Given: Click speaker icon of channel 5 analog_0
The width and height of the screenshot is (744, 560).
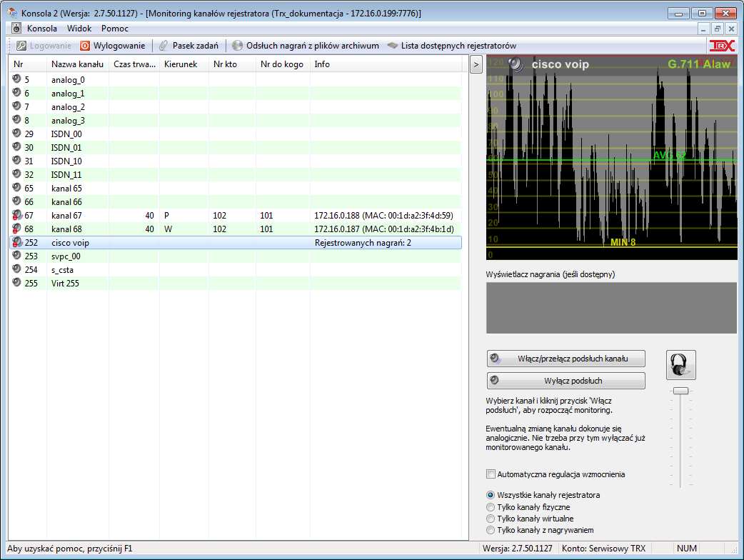Looking at the screenshot, I should point(16,79).
